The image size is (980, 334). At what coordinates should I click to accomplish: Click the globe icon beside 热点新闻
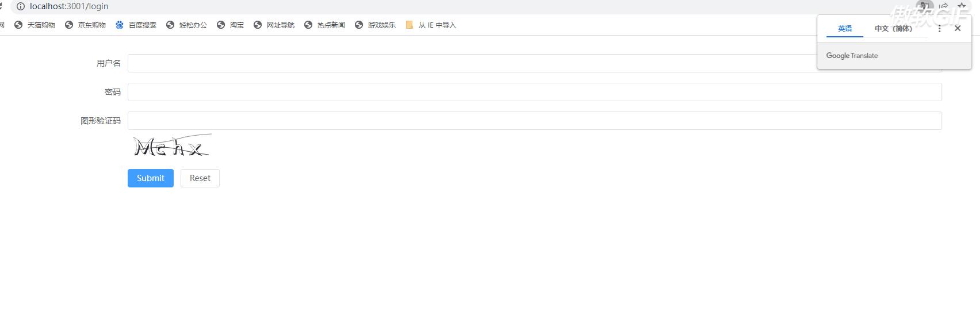[x=308, y=25]
